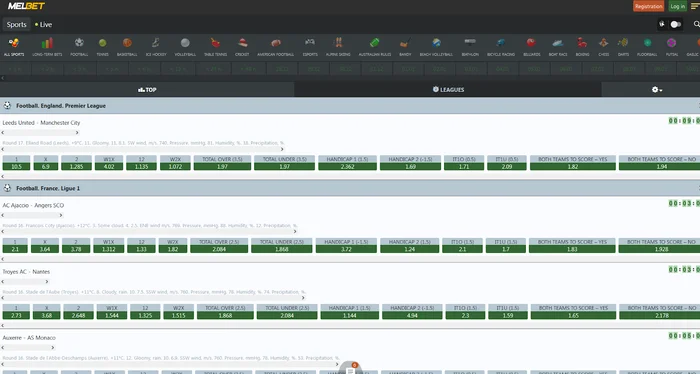
Task: Click the scrollbar under Troyes AC - Nantes
Action: (25, 282)
